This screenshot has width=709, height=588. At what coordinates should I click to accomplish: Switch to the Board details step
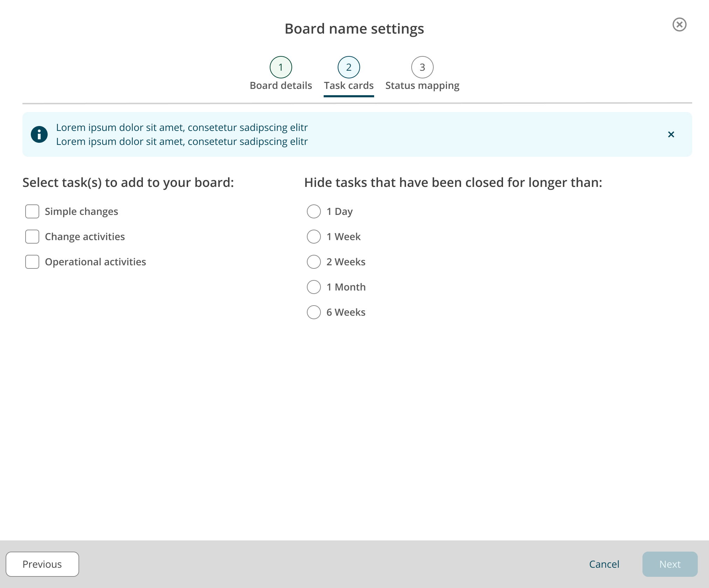click(281, 85)
